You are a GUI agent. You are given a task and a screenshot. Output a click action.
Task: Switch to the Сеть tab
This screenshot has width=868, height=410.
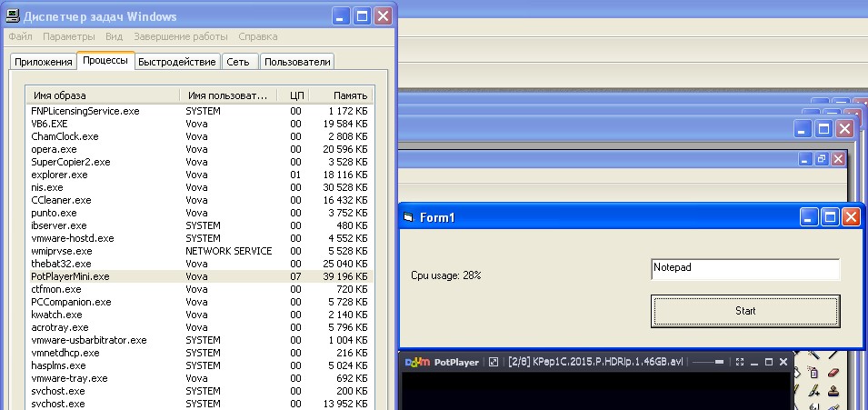pyautogui.click(x=238, y=62)
